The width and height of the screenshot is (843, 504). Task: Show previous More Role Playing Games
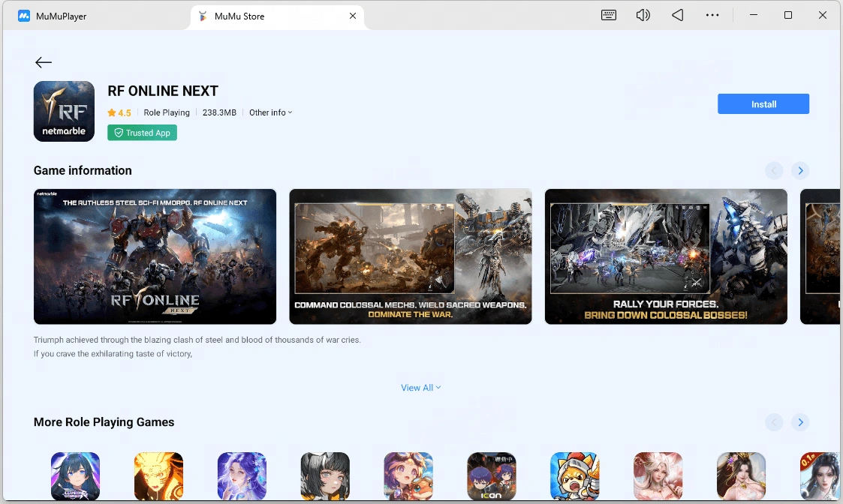point(774,422)
